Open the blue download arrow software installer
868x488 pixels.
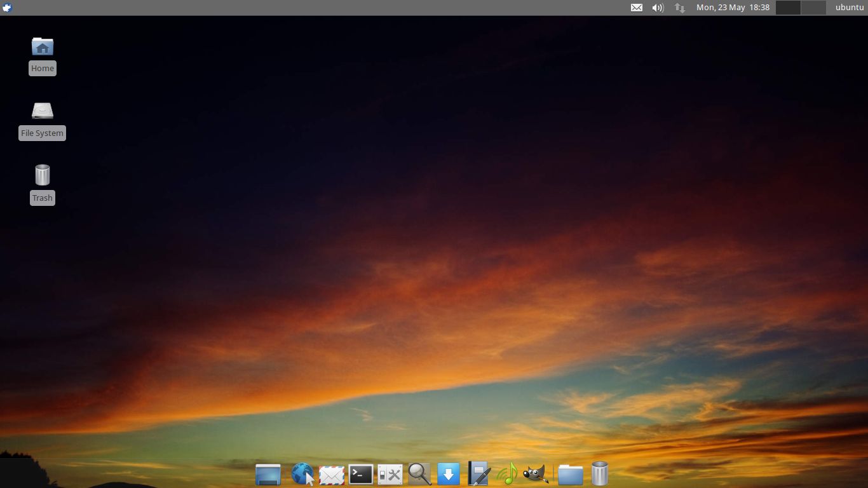(x=448, y=474)
